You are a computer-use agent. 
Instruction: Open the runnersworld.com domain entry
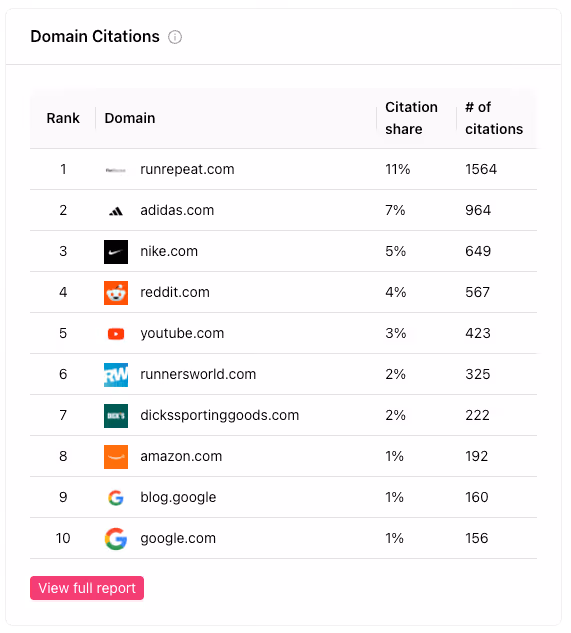coord(198,374)
